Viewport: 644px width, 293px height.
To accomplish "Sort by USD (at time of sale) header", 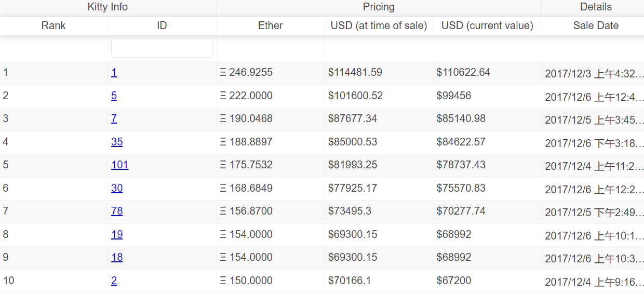I will 379,25.
